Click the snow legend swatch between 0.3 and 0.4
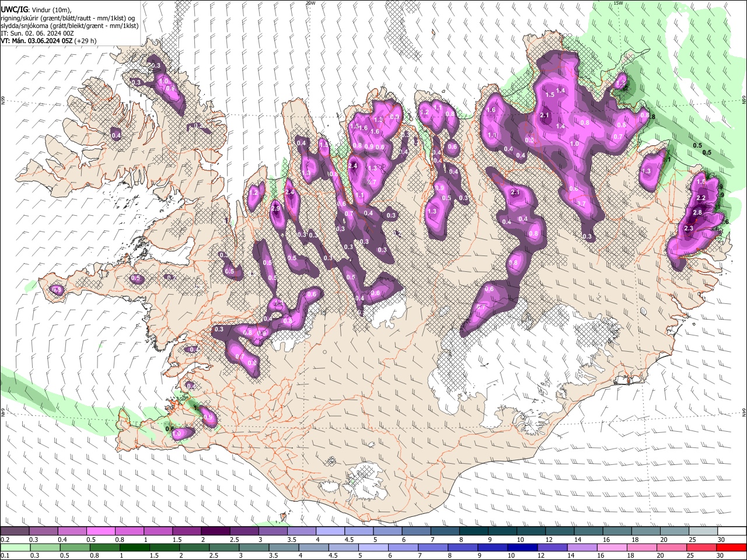This screenshot has height=560, width=747. 43,531
